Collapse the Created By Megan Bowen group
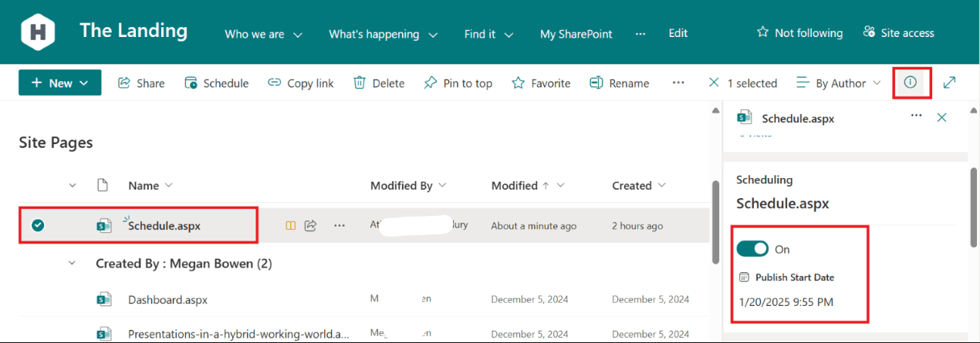980x343 pixels. (73, 264)
